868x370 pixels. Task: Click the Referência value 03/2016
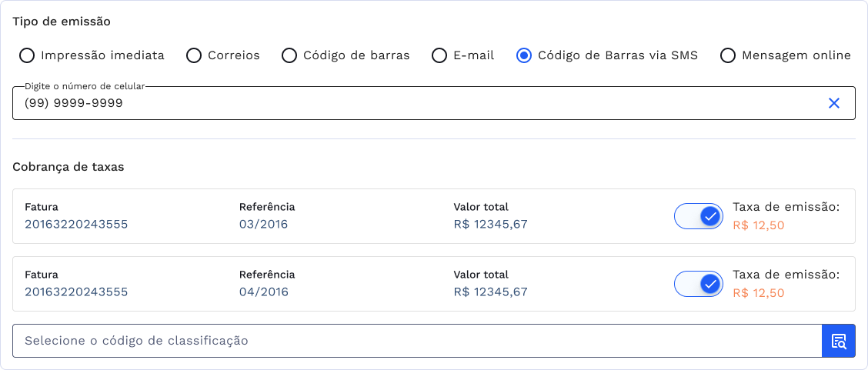pos(263,225)
